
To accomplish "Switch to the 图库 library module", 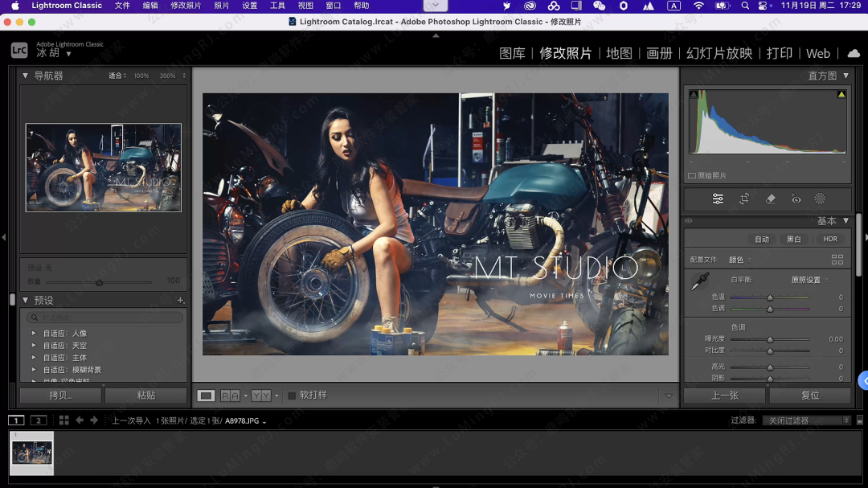I will 512,53.
